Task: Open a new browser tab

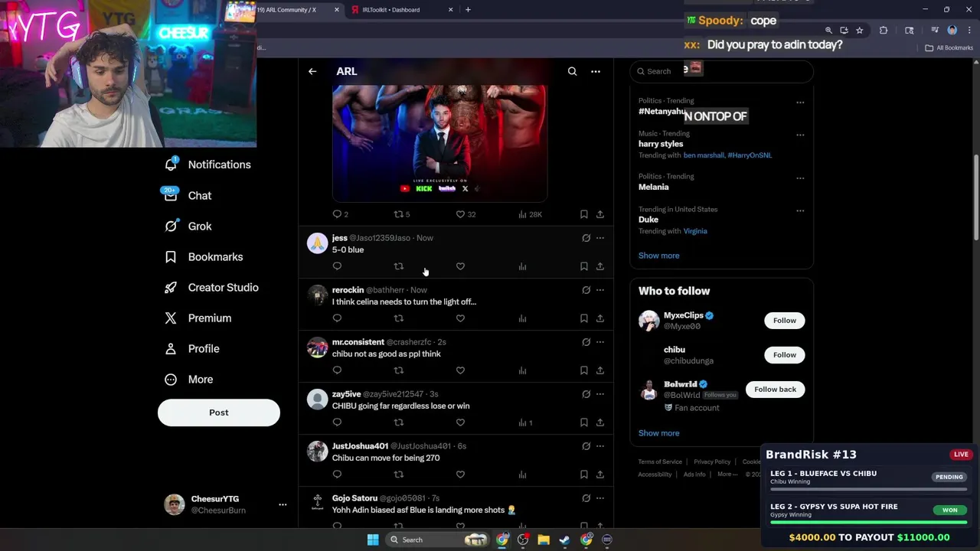Action: click(468, 10)
